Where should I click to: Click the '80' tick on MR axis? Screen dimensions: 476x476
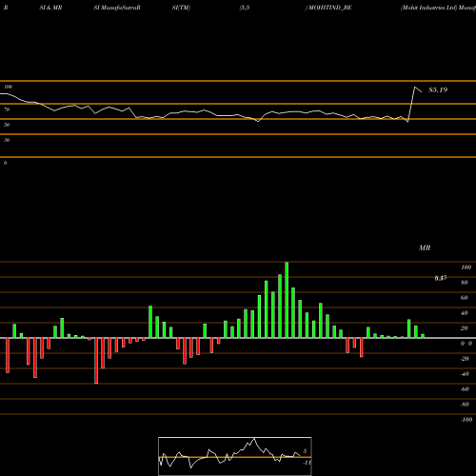[465, 283]
